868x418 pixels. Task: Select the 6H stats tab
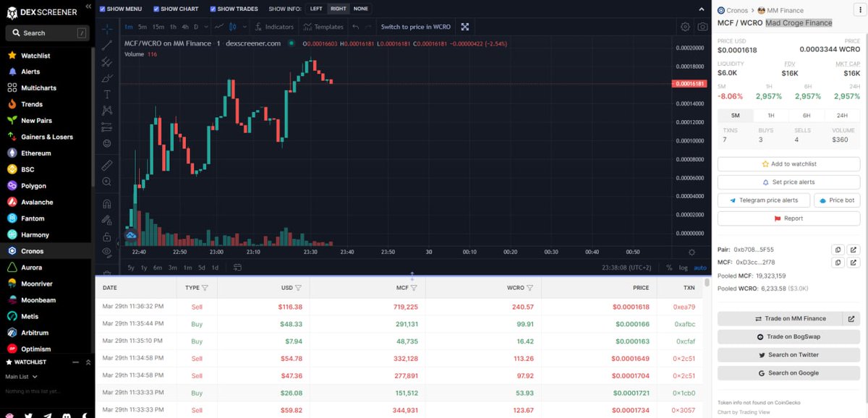tap(807, 115)
